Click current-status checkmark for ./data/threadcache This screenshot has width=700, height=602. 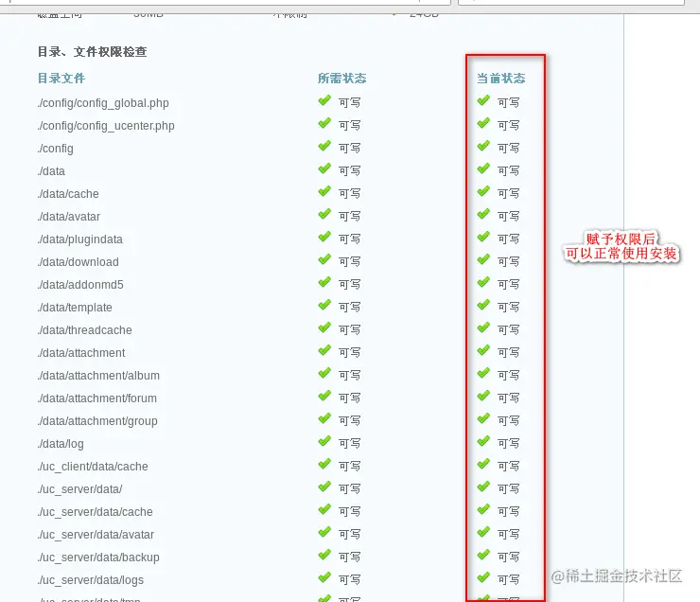[x=483, y=328]
